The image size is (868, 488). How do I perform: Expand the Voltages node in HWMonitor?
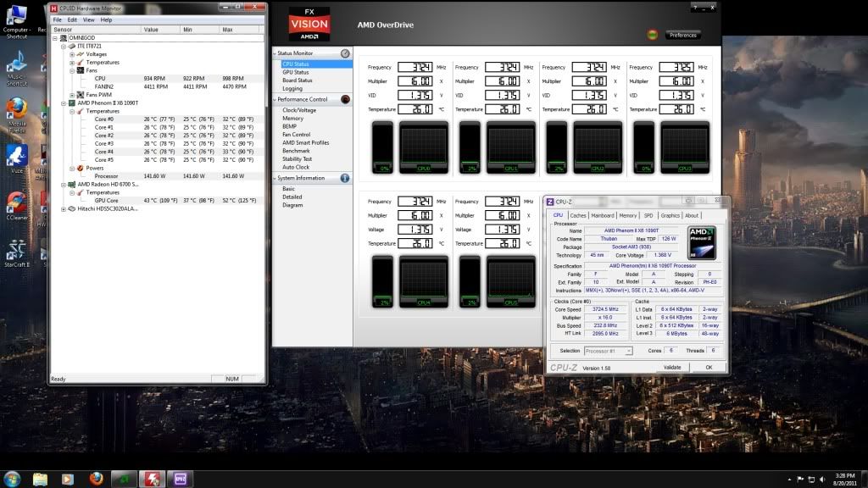point(72,54)
